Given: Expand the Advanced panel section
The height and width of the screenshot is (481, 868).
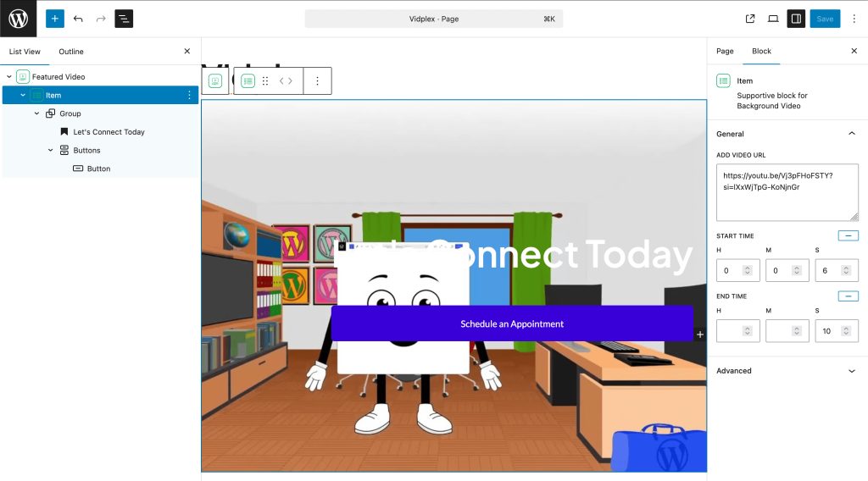Looking at the screenshot, I should [852, 371].
